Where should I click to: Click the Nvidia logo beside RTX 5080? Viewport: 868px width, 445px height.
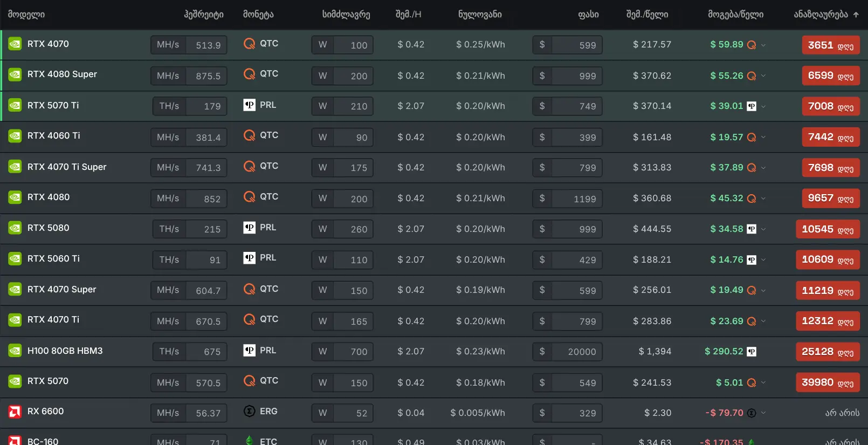coord(15,228)
